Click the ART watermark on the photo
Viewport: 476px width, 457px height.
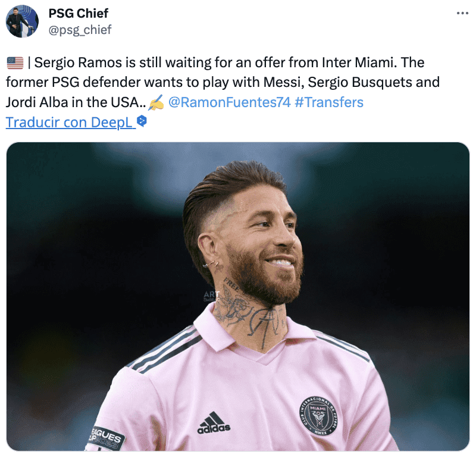tap(211, 296)
